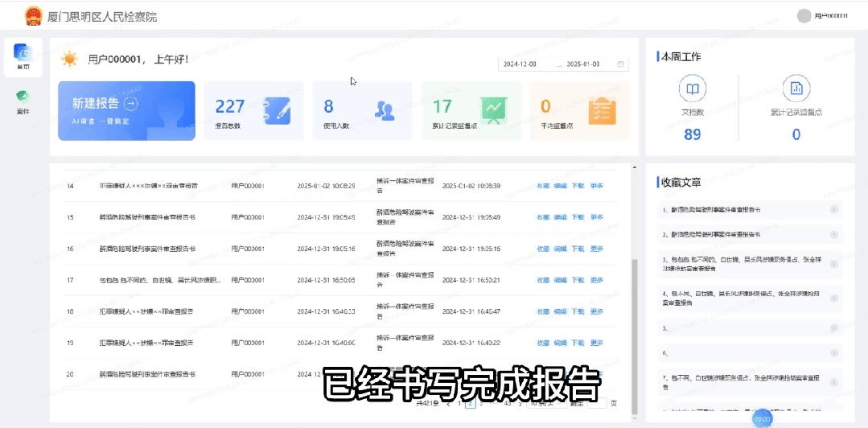Click the chart board icon on 累计记录监督点 card
Viewport: 868px width, 428px height.
pyautogui.click(x=494, y=111)
